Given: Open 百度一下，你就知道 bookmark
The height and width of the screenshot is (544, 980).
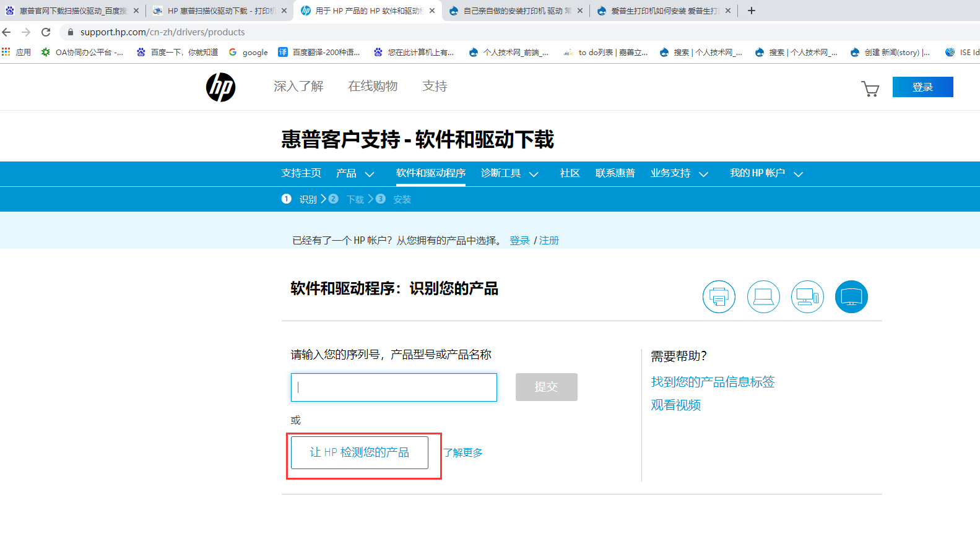Looking at the screenshot, I should click(178, 53).
